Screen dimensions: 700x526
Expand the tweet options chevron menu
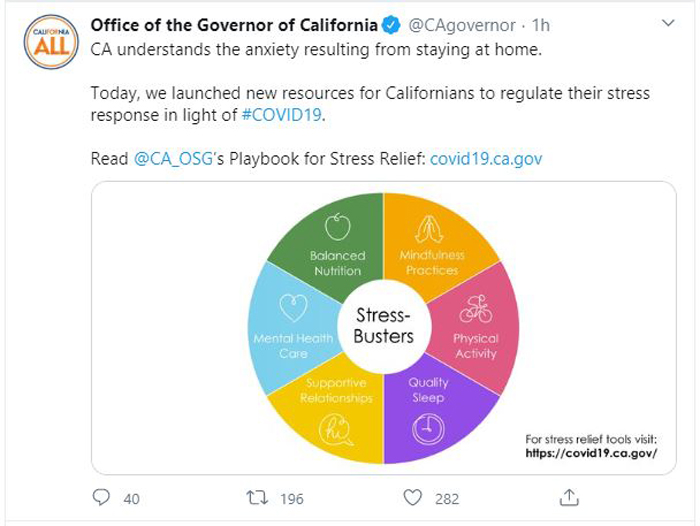pos(668,23)
